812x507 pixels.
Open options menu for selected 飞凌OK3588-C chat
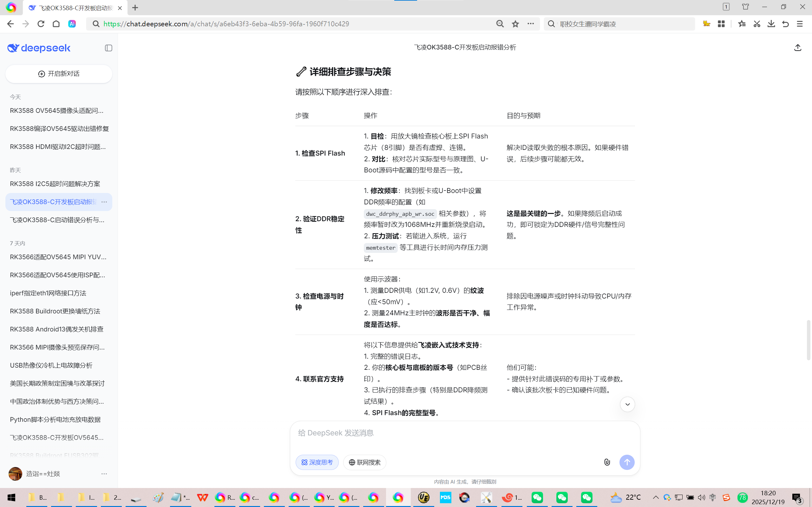(104, 202)
